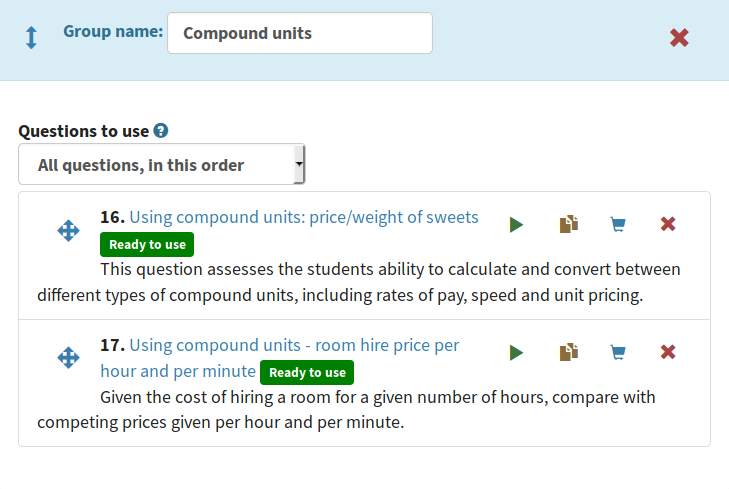This screenshot has height=489, width=729.
Task: Delete the Compound units group
Action: pos(679,38)
